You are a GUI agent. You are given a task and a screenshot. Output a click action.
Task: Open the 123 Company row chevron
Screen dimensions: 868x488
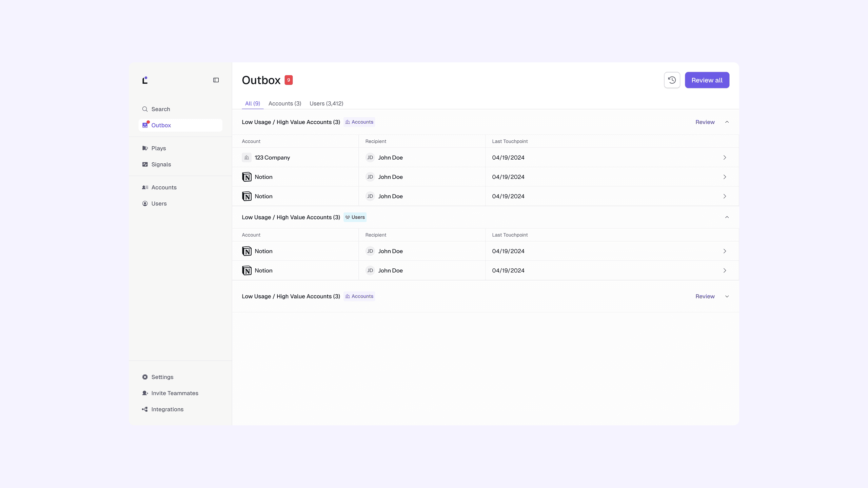click(x=725, y=158)
